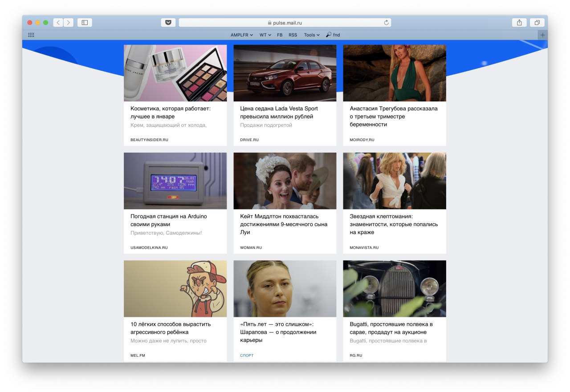Open the Sharapova photo card

click(x=285, y=288)
